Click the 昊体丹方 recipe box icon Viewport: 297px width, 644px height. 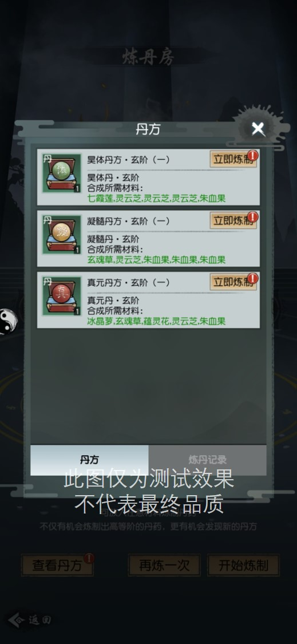pos(62,173)
